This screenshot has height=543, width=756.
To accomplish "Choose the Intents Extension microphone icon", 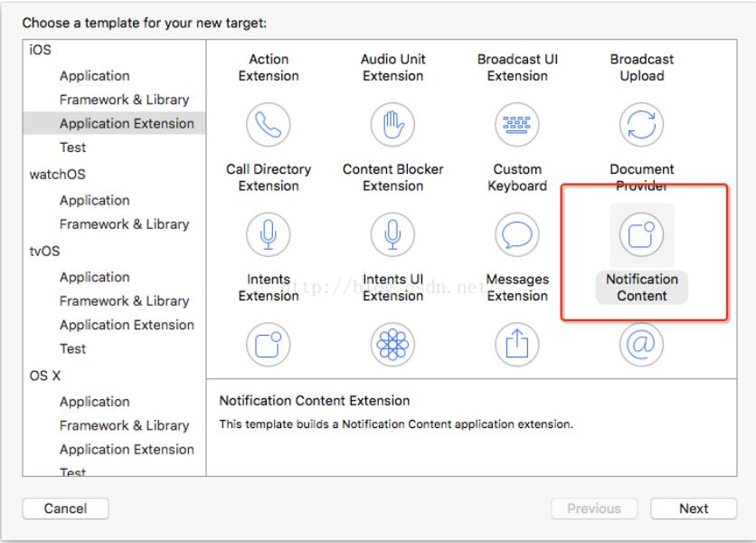I will point(269,234).
